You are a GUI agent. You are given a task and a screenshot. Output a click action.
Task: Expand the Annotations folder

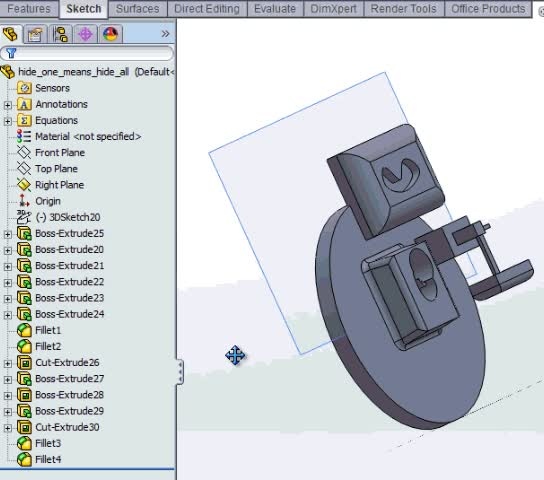point(8,105)
